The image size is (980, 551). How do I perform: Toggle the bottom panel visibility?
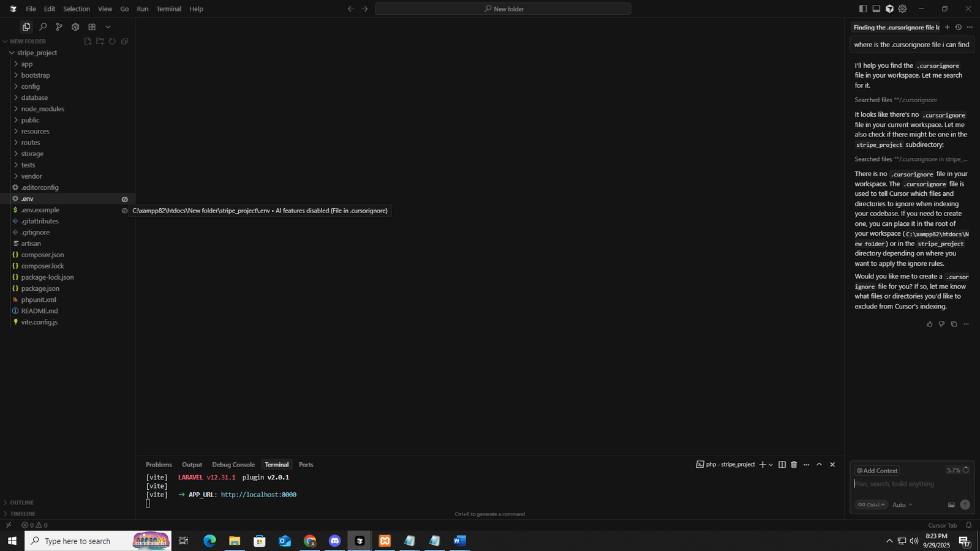[876, 9]
